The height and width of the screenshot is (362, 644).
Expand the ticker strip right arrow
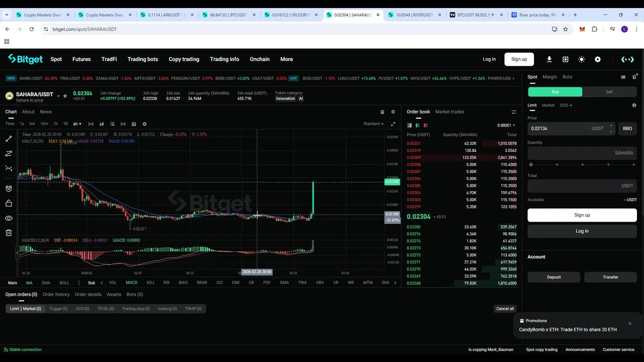click(x=513, y=78)
